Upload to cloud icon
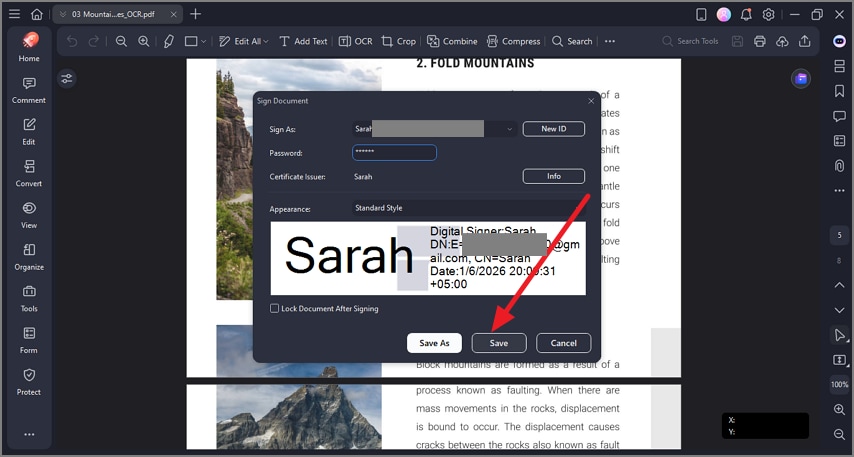The width and height of the screenshot is (854, 457). (x=782, y=41)
